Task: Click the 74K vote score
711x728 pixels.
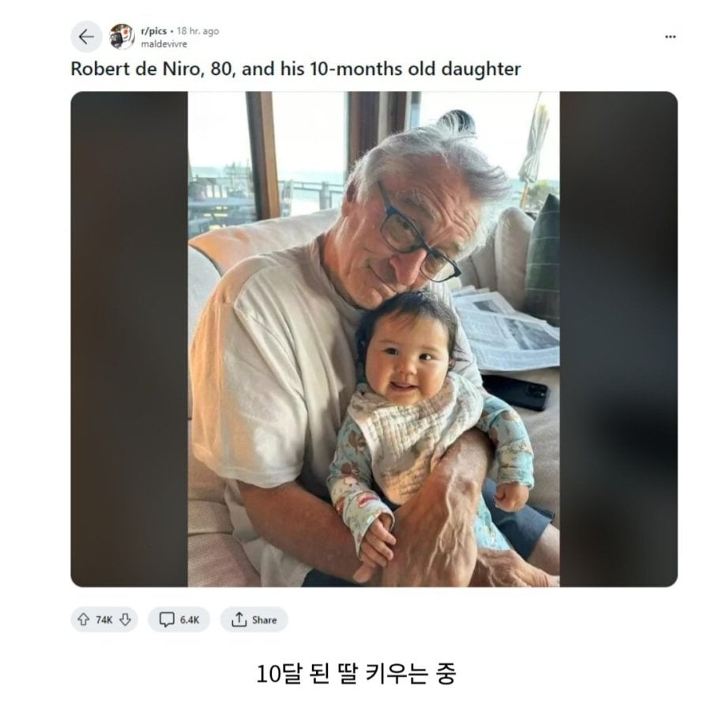Action: pos(104,620)
